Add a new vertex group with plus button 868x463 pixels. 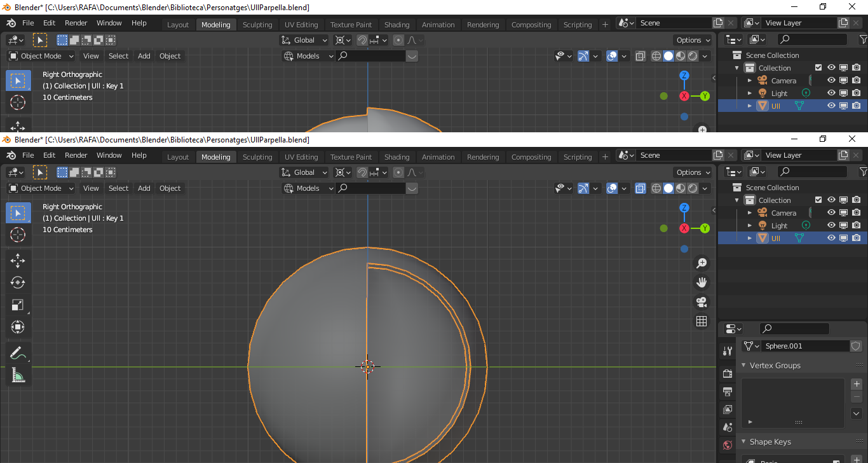(x=857, y=384)
